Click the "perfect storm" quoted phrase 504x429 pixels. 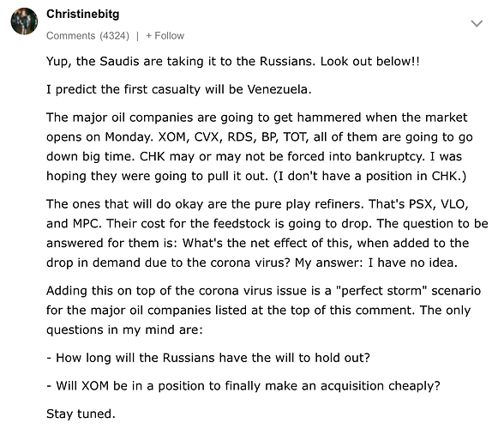tap(381, 291)
